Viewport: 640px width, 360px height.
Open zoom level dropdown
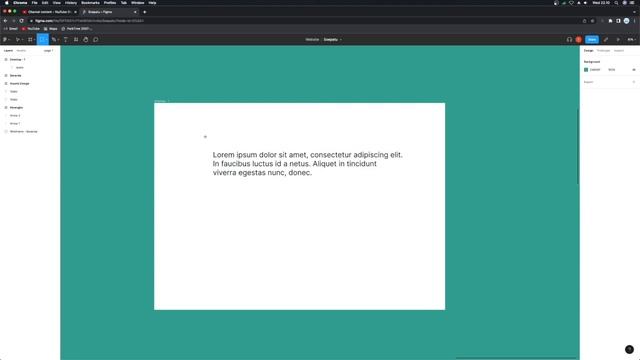[x=631, y=40]
